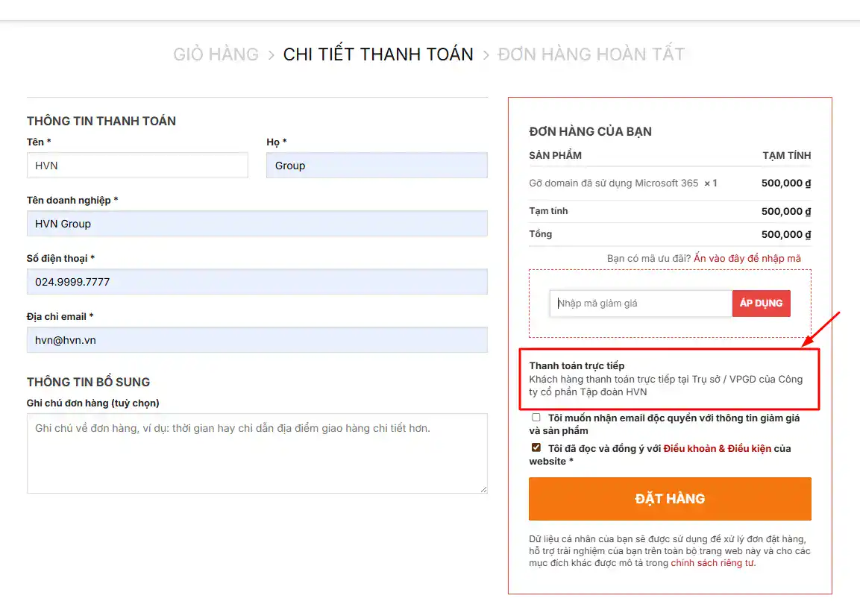Screen dimensions: 860x616
Task: Open the ĐƠN HÀNG HOÀN TẤT step
Action: pos(591,54)
